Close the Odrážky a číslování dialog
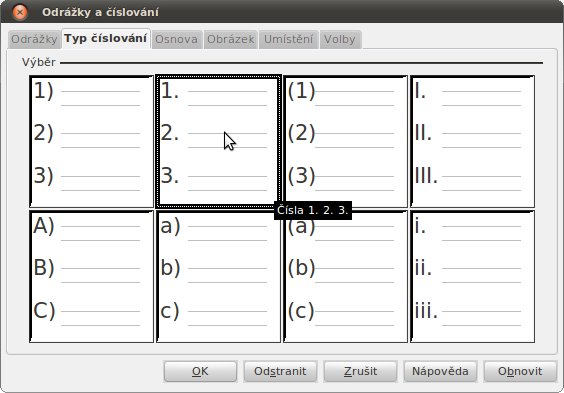This screenshot has height=393, width=564. [20, 12]
